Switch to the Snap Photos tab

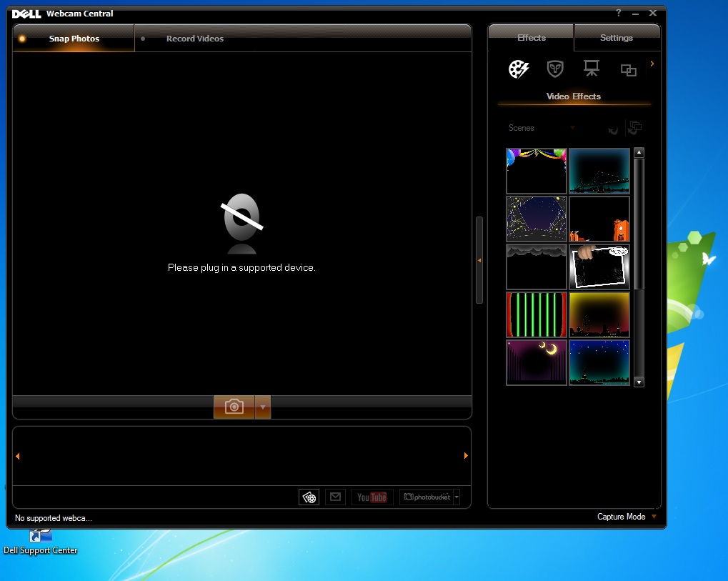tap(74, 38)
